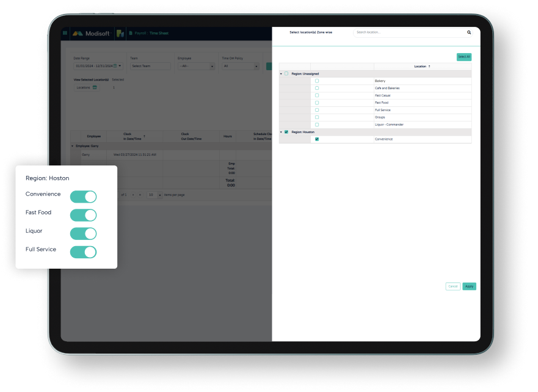Viewport: 538px width, 392px height.
Task: Open the Date Range dropdown arrow
Action: (120, 66)
